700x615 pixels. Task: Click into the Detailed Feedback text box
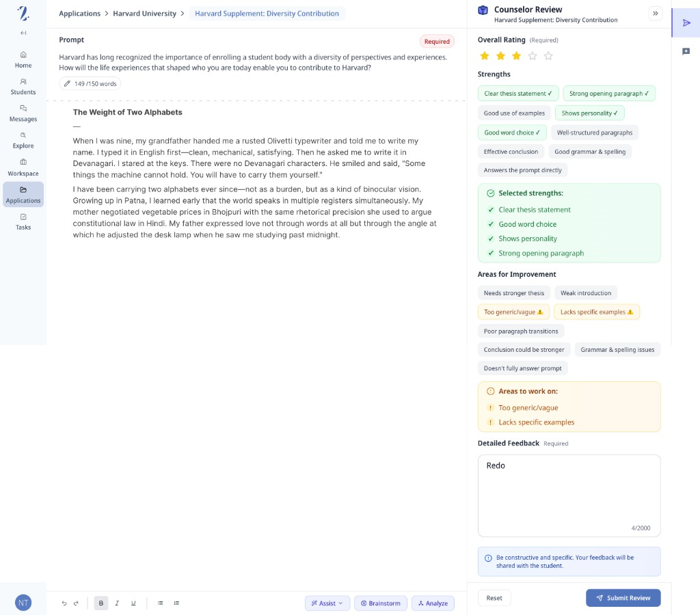(x=569, y=495)
